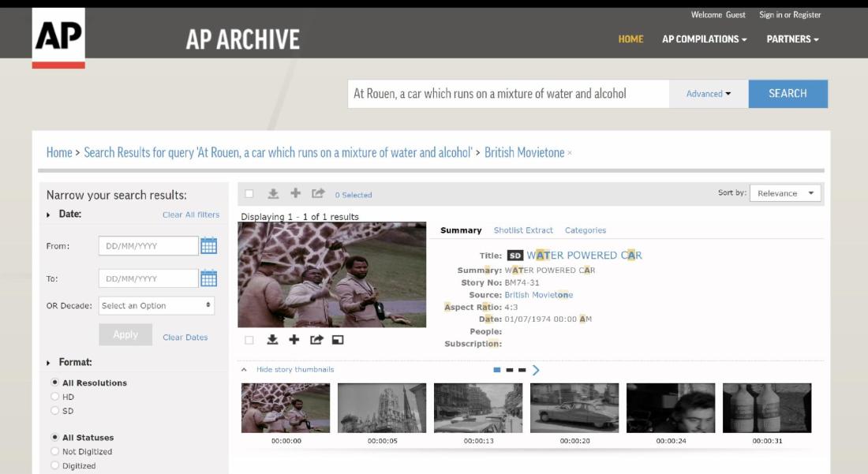This screenshot has height=474, width=868.
Task: Select thumbnail at 00:00:31
Action: point(767,408)
